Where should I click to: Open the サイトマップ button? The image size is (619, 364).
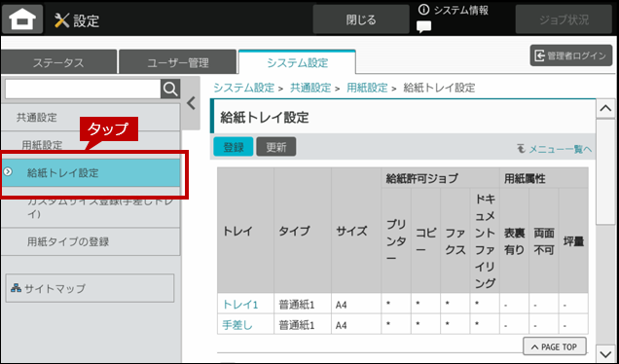90,288
